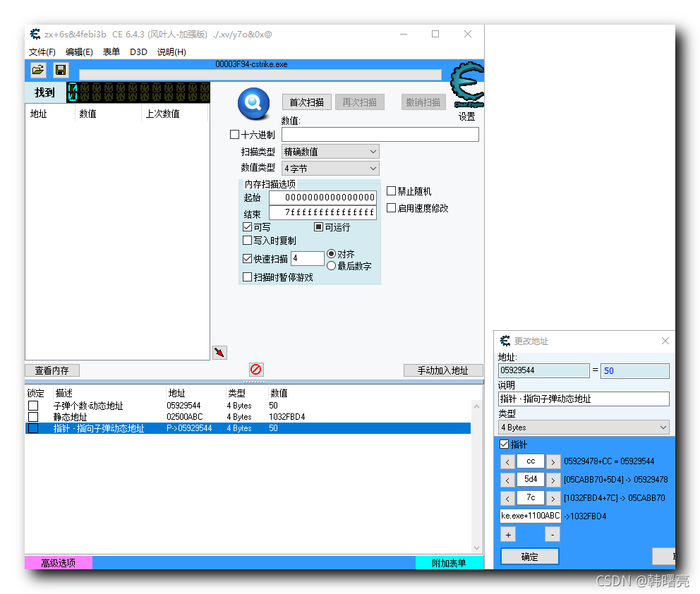This screenshot has height=594, width=700.
Task: Confirm with 确定 in change address dialog
Action: click(x=530, y=557)
